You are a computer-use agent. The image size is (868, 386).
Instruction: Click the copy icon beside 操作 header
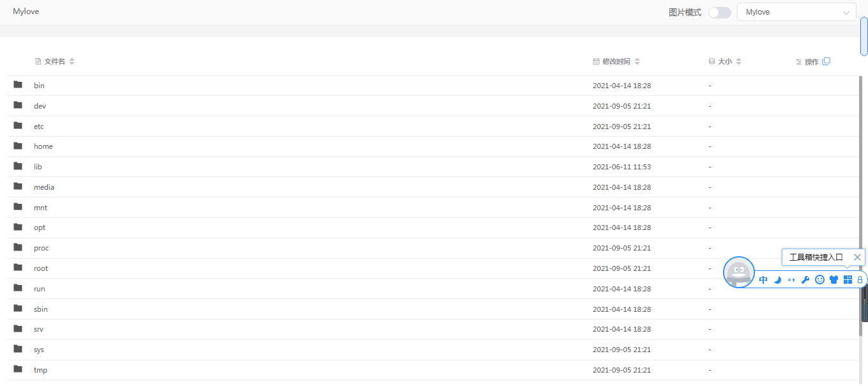tap(826, 61)
